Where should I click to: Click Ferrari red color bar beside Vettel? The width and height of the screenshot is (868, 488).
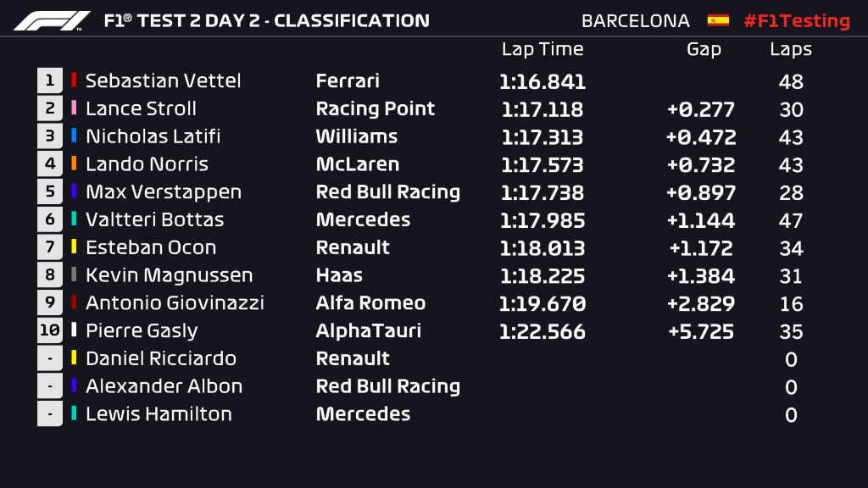coord(74,80)
